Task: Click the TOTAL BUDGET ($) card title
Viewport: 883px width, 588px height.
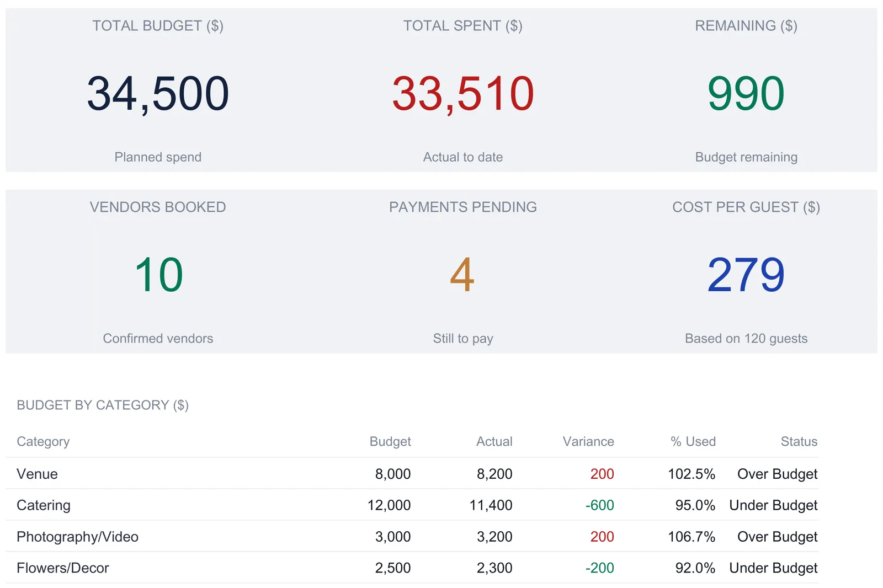Action: pos(158,26)
